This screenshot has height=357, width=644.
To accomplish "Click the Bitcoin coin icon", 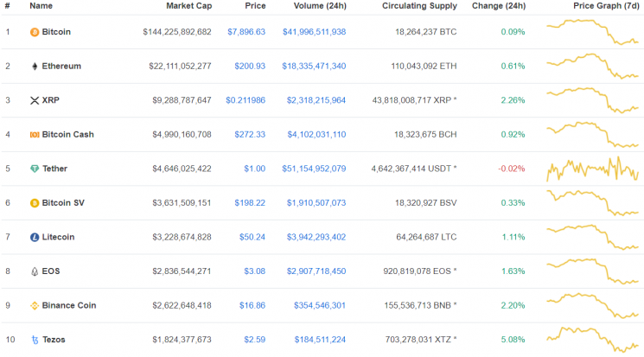I will [x=35, y=32].
